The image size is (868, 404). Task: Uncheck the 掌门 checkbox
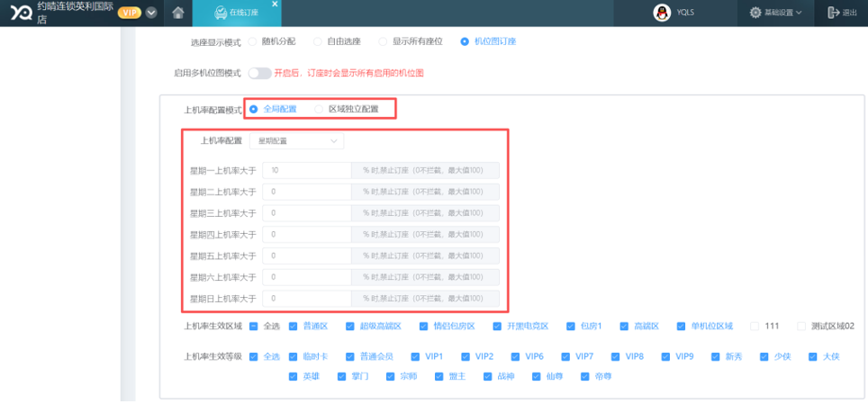point(341,376)
